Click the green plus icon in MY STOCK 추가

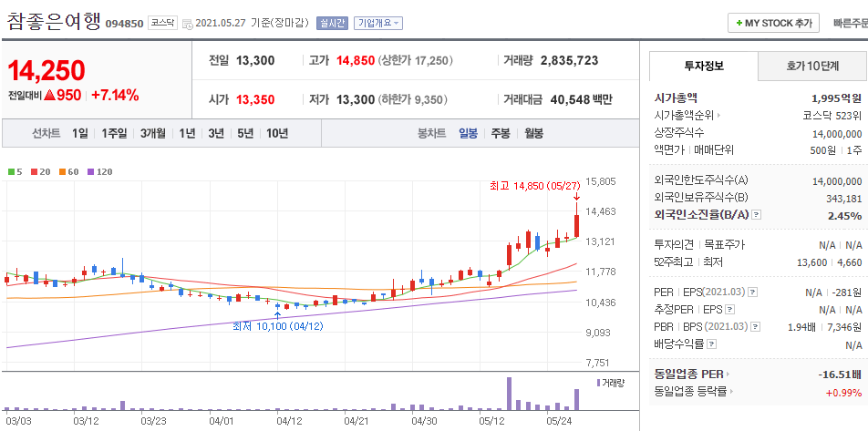[x=739, y=24]
